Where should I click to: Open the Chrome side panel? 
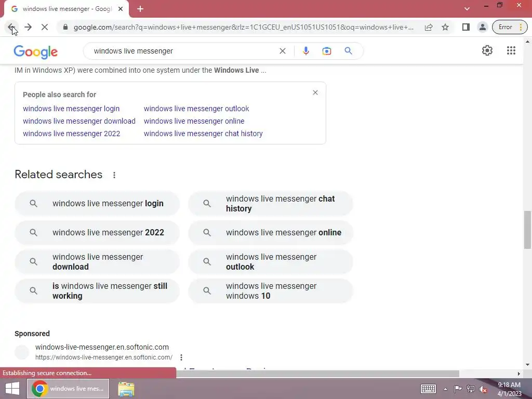coord(466,27)
